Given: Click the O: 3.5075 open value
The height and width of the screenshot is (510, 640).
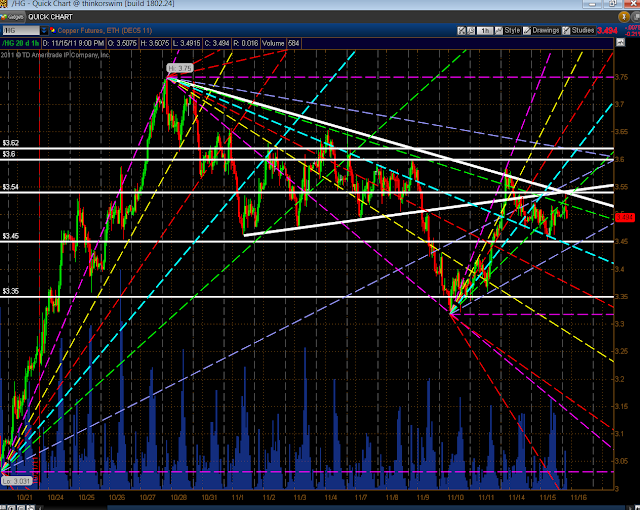Looking at the screenshot, I should (122, 43).
